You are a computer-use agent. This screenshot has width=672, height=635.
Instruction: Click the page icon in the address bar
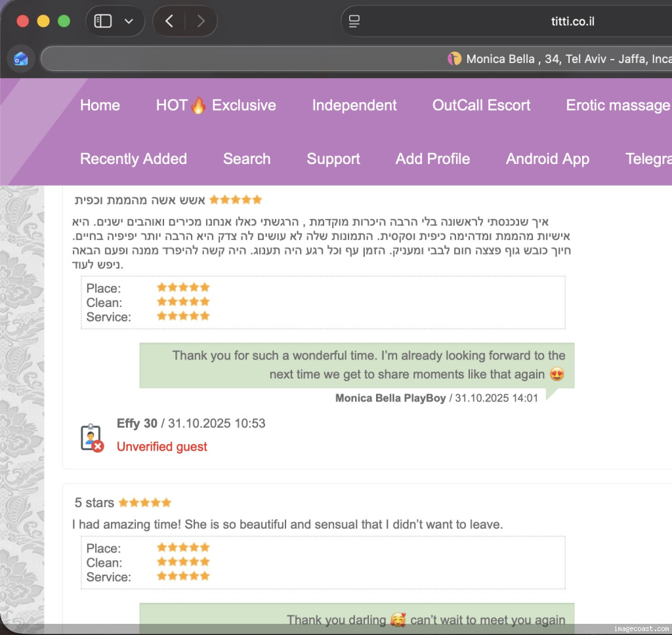[x=354, y=22]
